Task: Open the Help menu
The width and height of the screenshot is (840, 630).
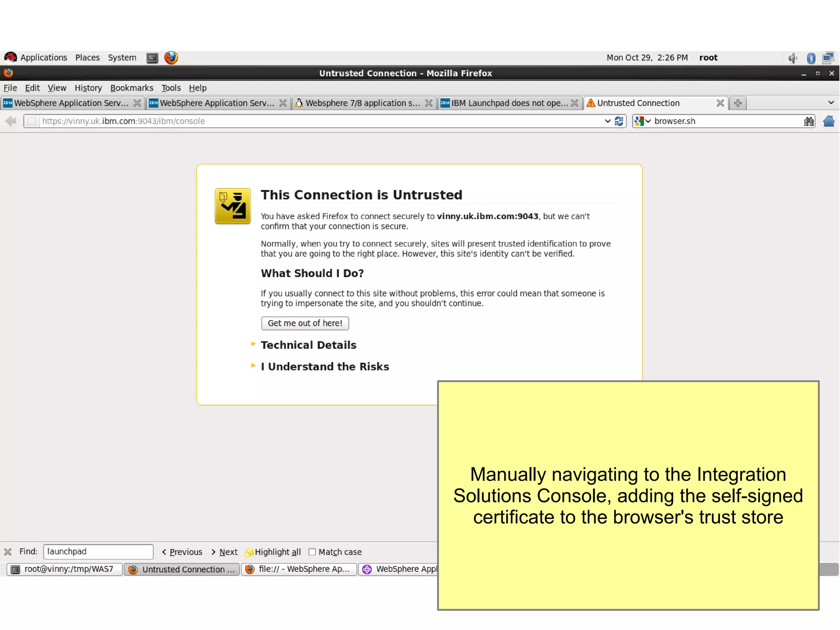Action: [198, 88]
